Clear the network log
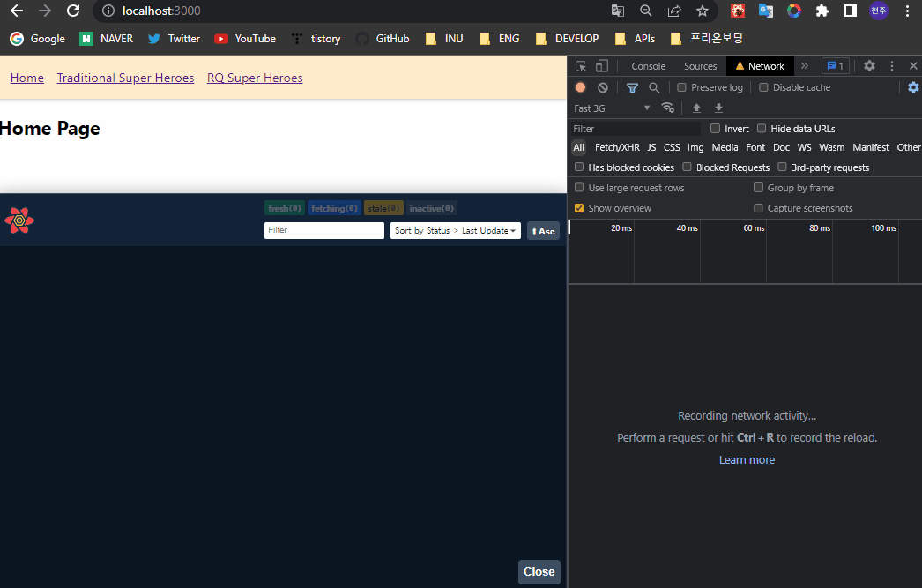This screenshot has height=588, width=922. 603,87
